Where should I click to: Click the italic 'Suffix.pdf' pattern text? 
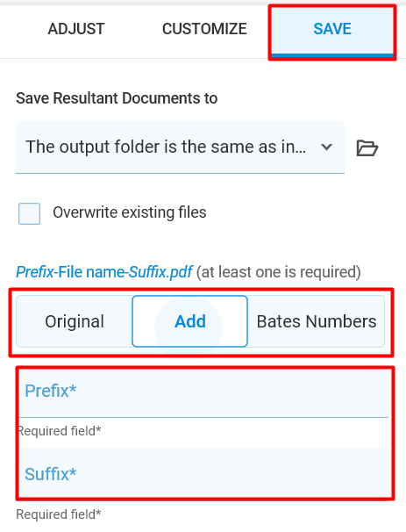point(160,272)
